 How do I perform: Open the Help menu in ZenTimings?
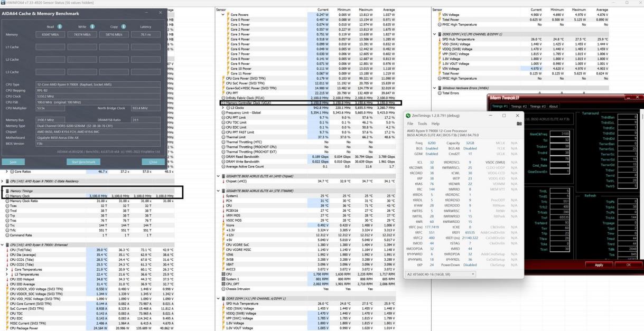point(436,124)
